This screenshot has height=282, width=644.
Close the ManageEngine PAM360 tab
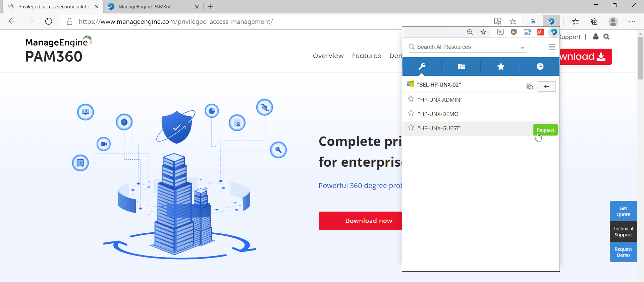tap(197, 7)
